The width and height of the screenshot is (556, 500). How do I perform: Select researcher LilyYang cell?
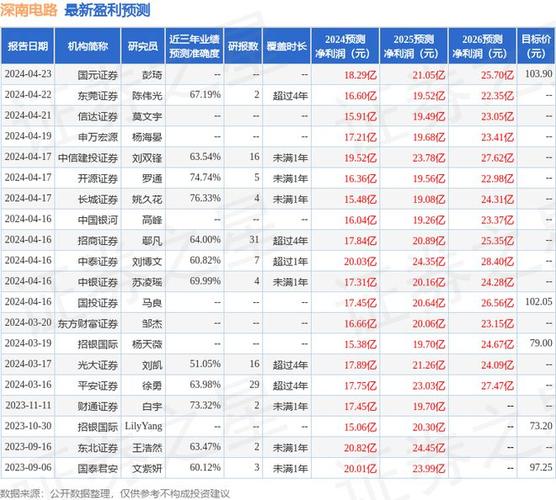point(143,426)
